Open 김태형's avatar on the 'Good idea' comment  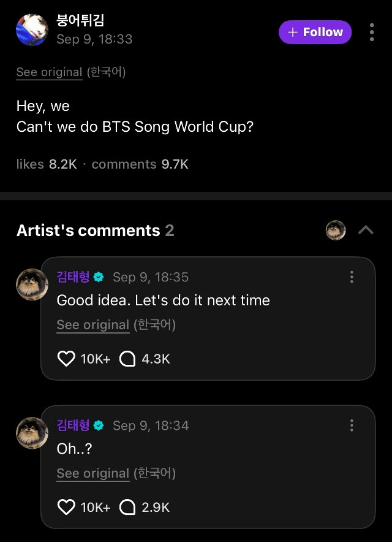[x=32, y=284]
